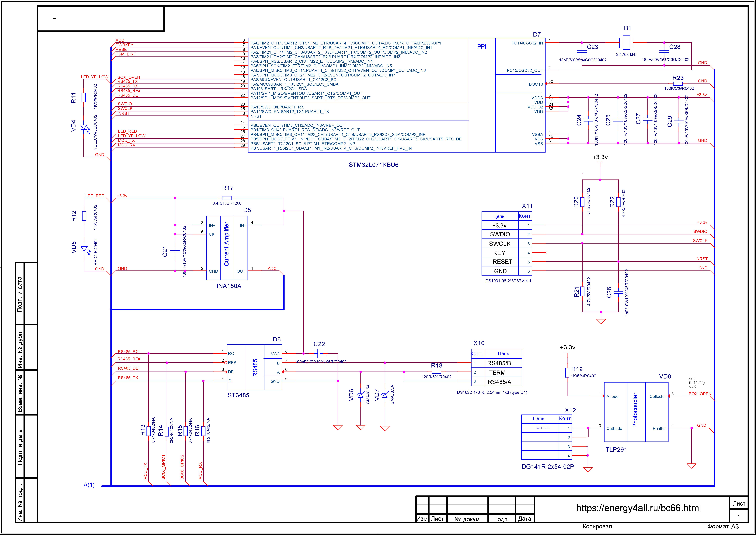The image size is (756, 535).
Task: Click the B1 crystal symbol
Action: tap(626, 43)
